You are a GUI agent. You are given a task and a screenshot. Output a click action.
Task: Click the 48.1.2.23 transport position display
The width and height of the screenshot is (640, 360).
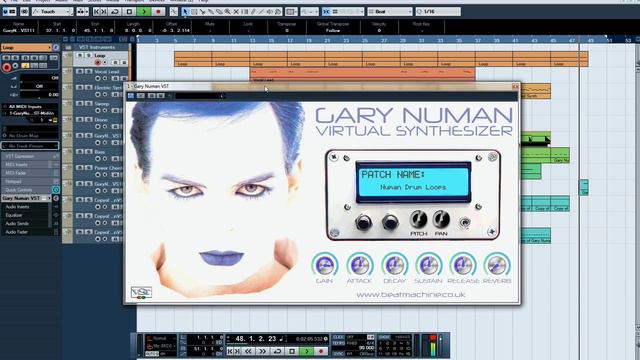point(256,339)
